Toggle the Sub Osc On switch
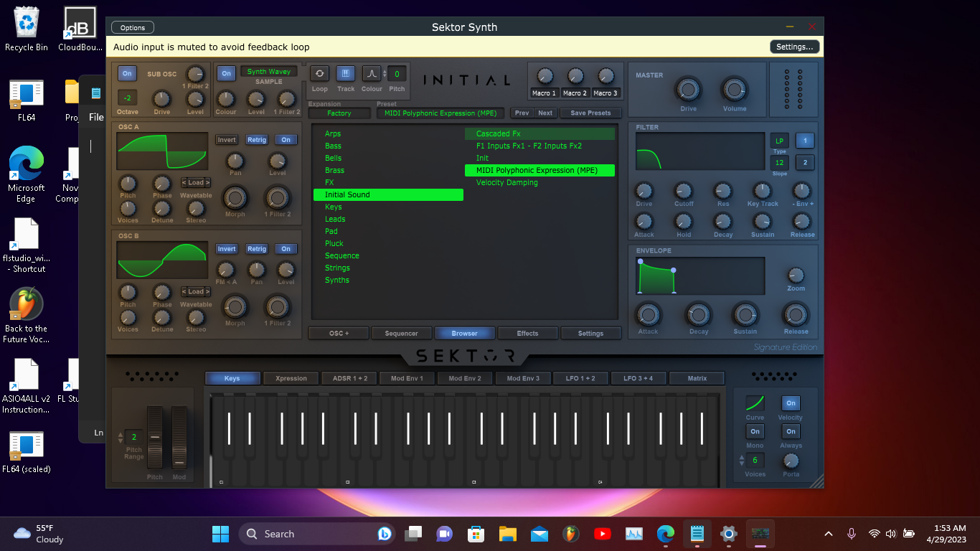Screen dimensions: 980x551 (x=127, y=73)
